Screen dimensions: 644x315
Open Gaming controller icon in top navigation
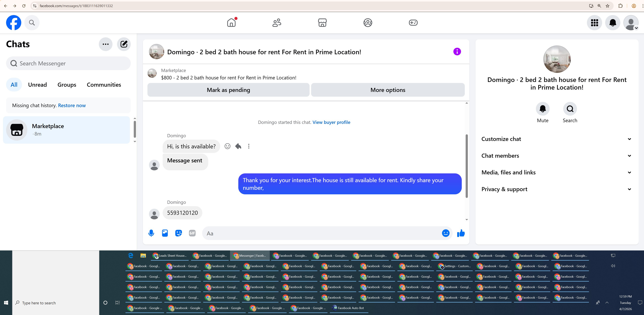(x=413, y=22)
